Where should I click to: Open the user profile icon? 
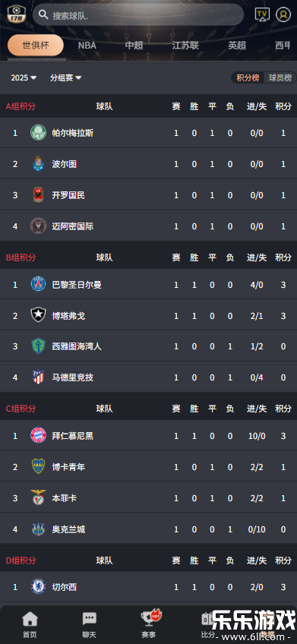[283, 14]
